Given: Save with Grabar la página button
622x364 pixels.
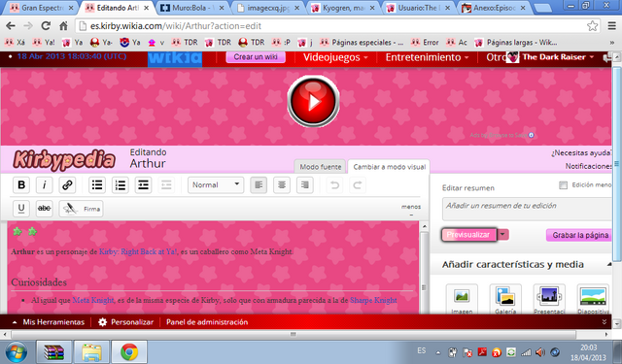Looking at the screenshot, I should pyautogui.click(x=580, y=235).
